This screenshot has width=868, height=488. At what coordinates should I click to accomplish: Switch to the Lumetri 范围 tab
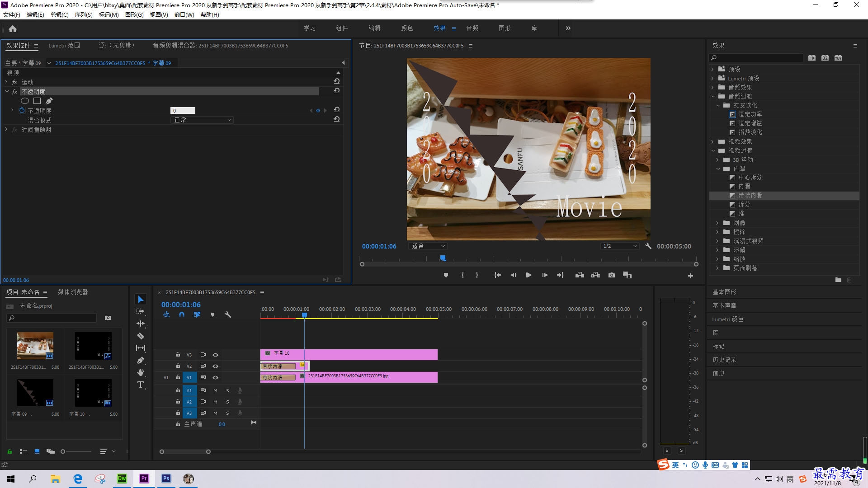click(x=64, y=45)
